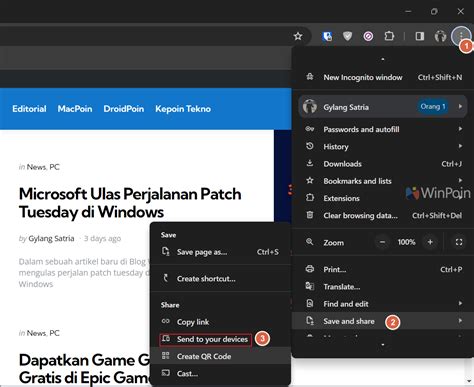Click the menu scroll-up arrow
Image resolution: width=474 pixels, height=387 pixels.
tap(383, 59)
